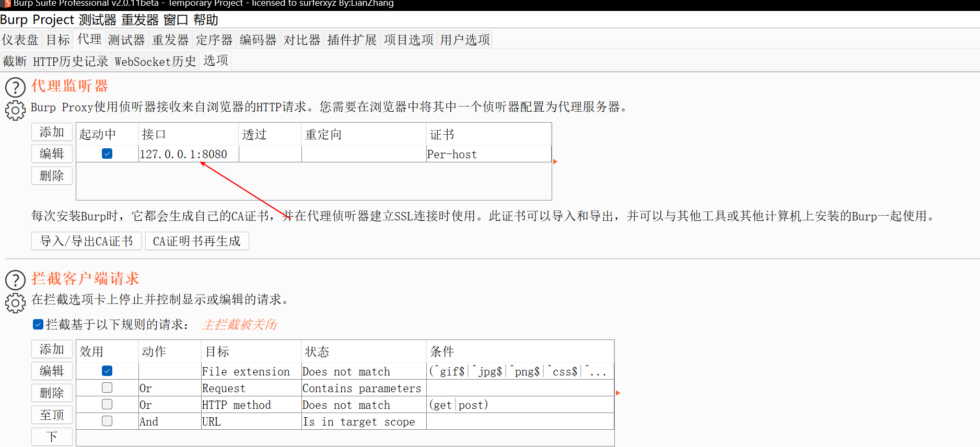Viewport: 980px width, 447px height.
Task: Select the 代理 tab
Action: pyautogui.click(x=89, y=39)
